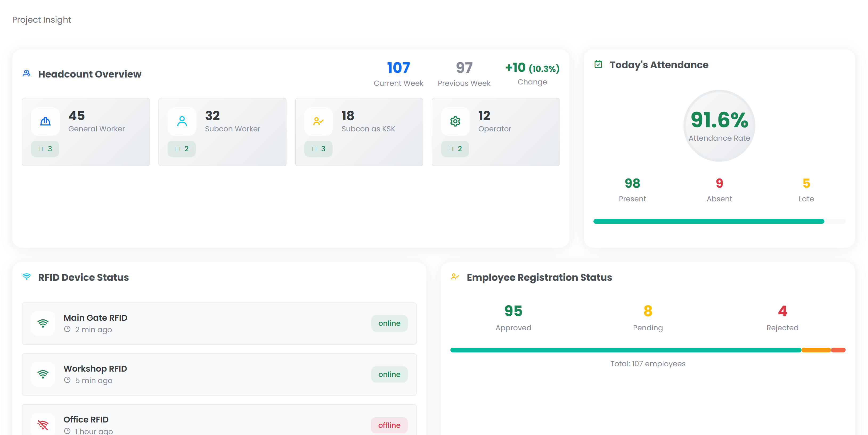
Task: Select the General Worker headcount card
Action: pos(86,132)
